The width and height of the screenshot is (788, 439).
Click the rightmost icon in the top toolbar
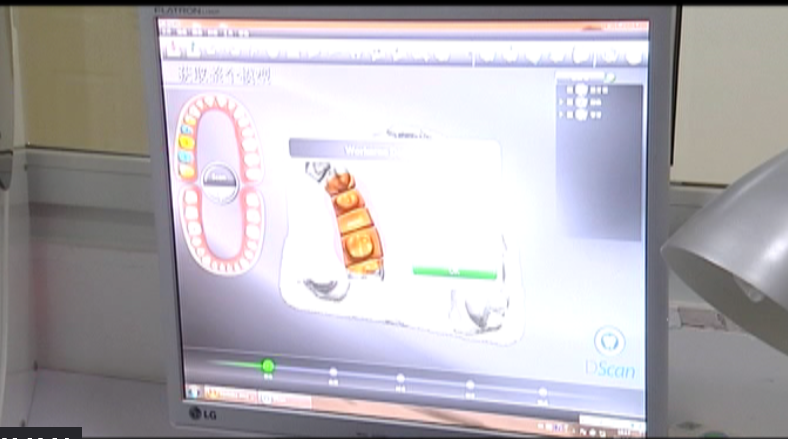(x=633, y=55)
